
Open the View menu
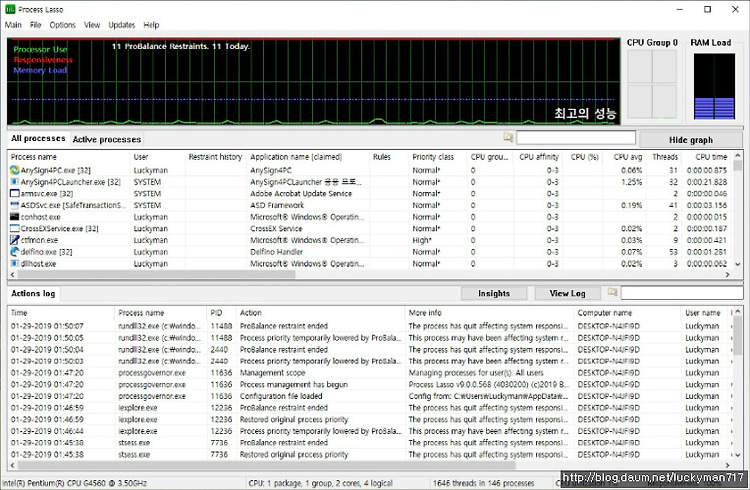(x=92, y=25)
